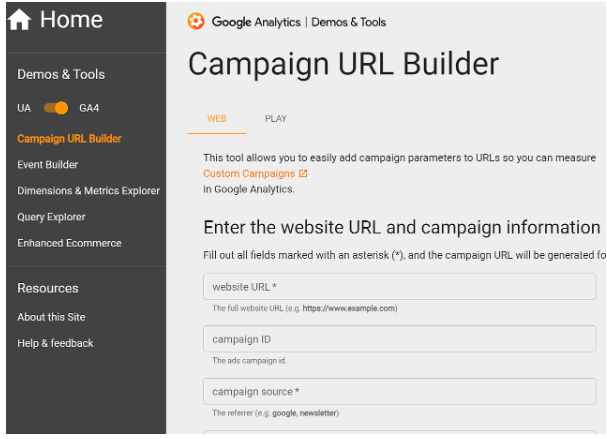
Task: Open Enhanced Ecommerce in sidebar
Action: (x=69, y=243)
